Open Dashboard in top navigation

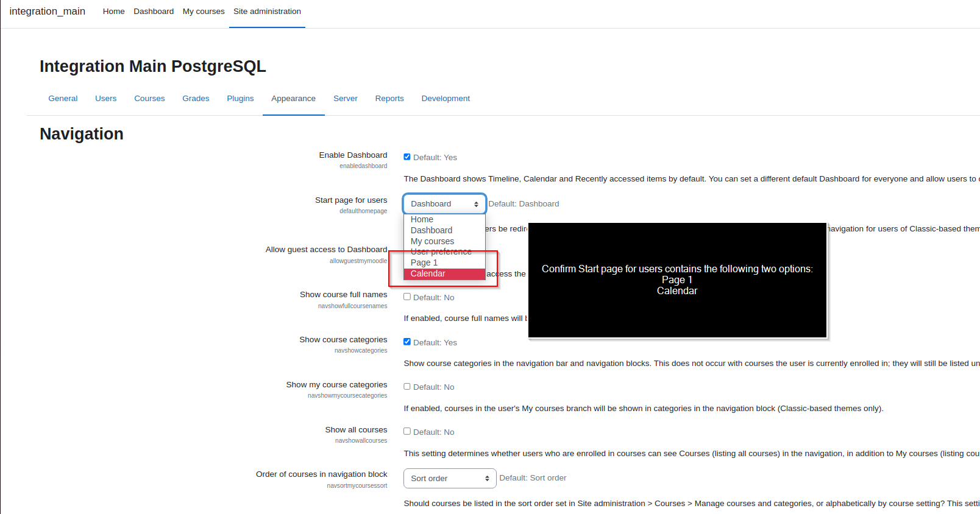point(154,11)
